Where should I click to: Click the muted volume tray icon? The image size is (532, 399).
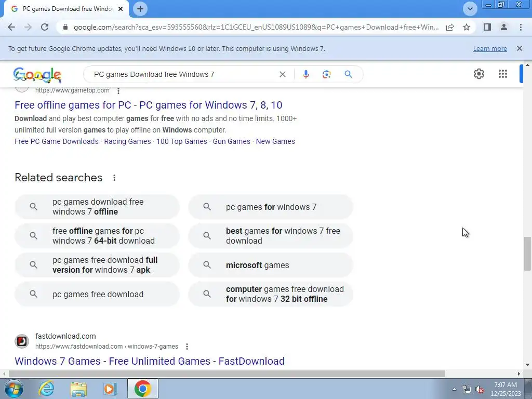coord(480,390)
